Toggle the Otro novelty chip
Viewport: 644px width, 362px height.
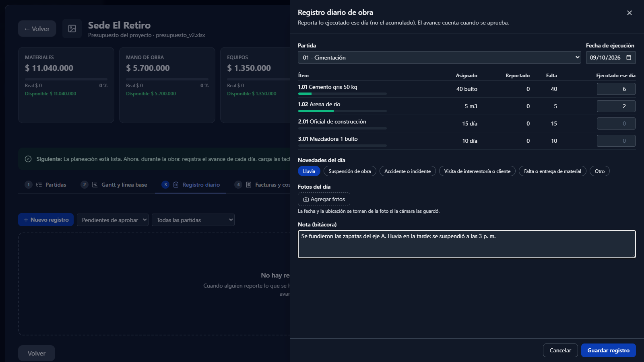click(600, 171)
